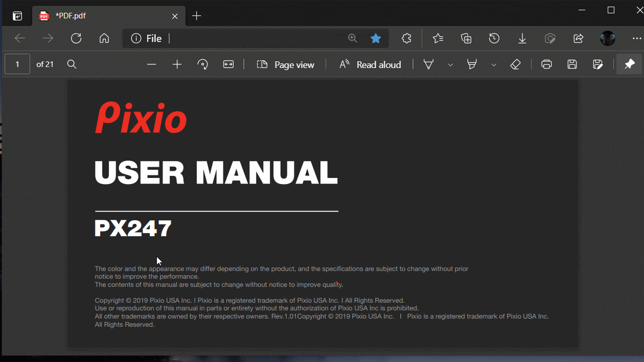Expand the Draw tool options dropdown
The width and height of the screenshot is (644, 362).
(x=450, y=65)
